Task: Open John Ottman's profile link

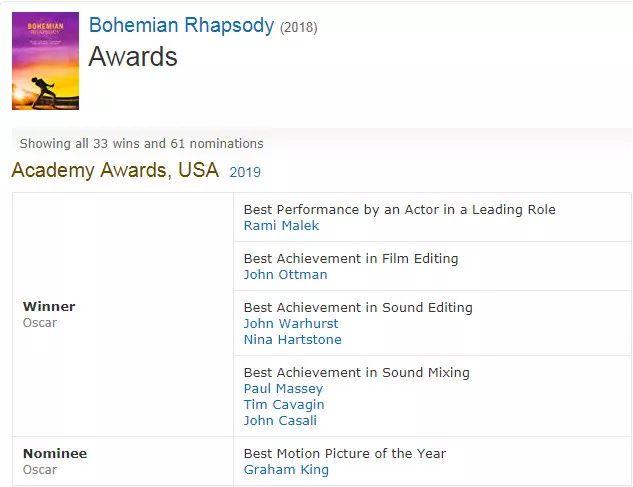Action: [285, 275]
